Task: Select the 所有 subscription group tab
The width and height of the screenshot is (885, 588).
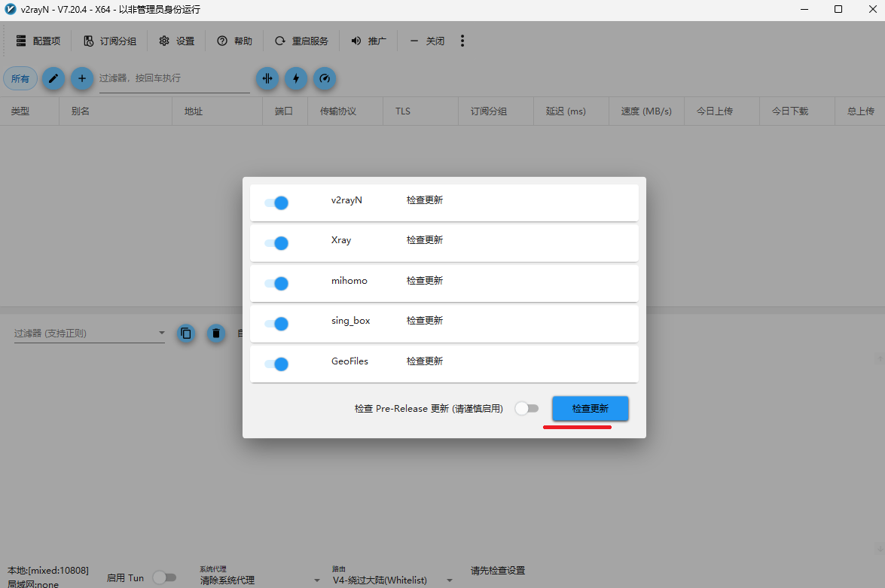Action: (20, 78)
